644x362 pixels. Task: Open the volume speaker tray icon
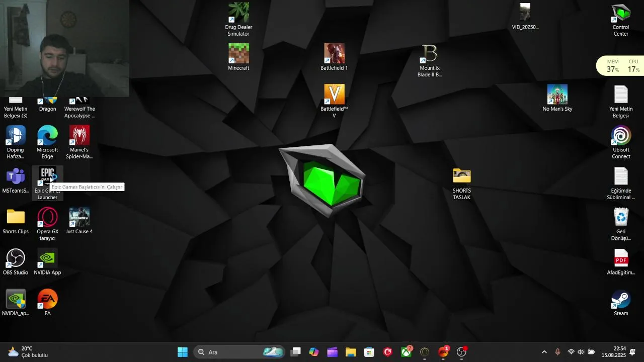(x=581, y=352)
